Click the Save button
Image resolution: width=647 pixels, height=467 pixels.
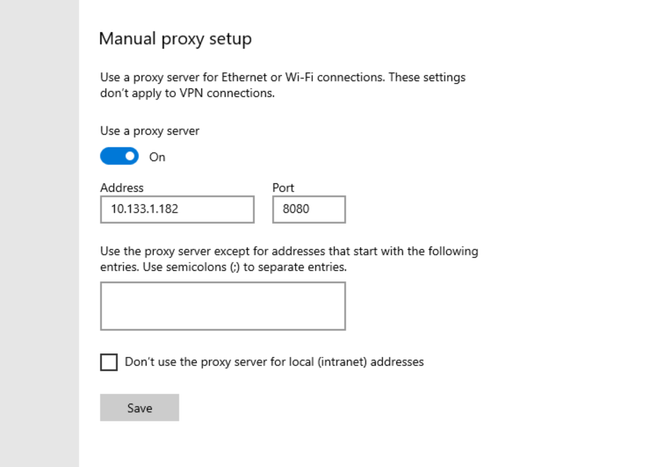pyautogui.click(x=139, y=408)
